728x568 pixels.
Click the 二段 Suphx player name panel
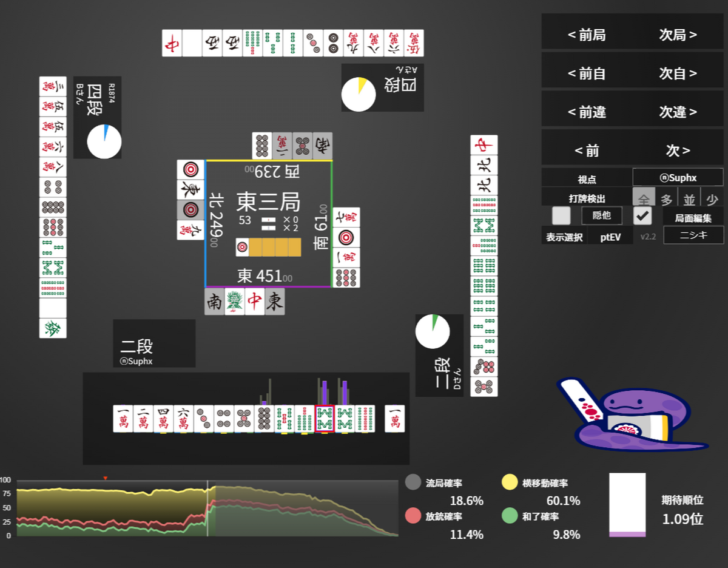[154, 343]
